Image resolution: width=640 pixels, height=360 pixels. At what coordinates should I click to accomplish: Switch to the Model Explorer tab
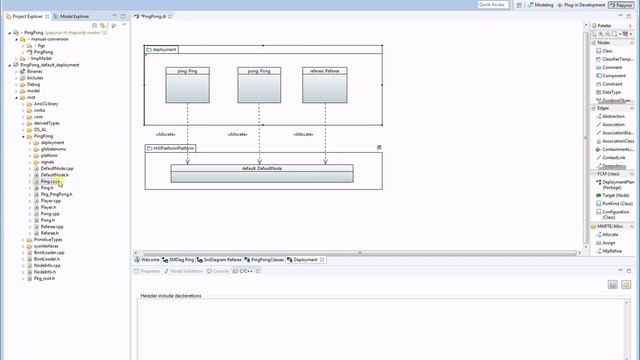[71, 16]
